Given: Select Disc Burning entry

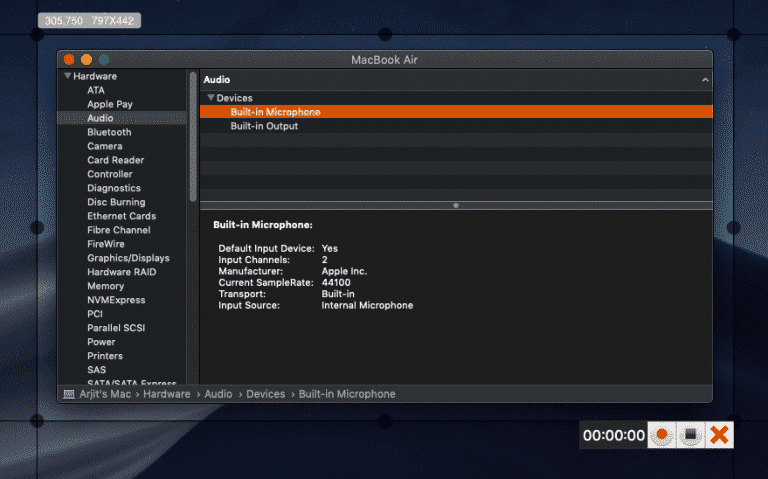Looking at the screenshot, I should [x=116, y=202].
